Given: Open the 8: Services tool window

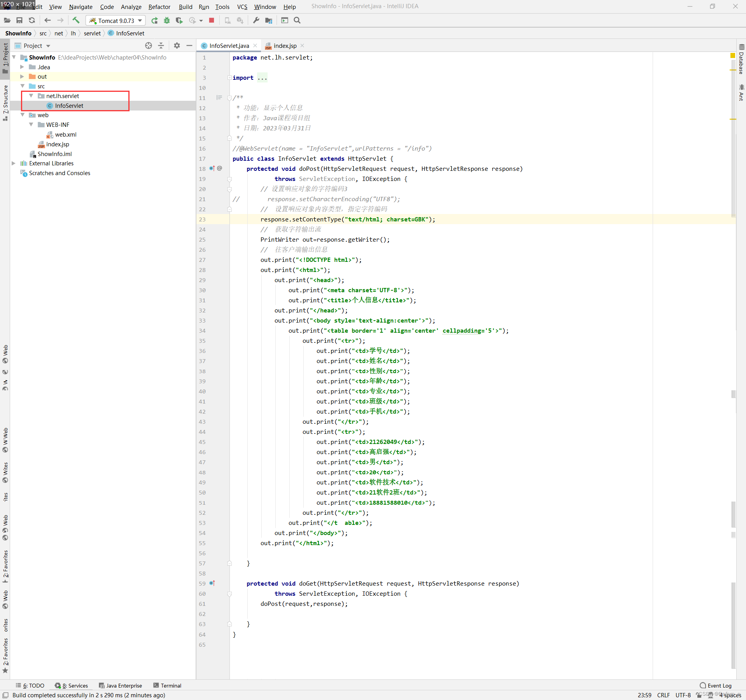Looking at the screenshot, I should click(72, 686).
